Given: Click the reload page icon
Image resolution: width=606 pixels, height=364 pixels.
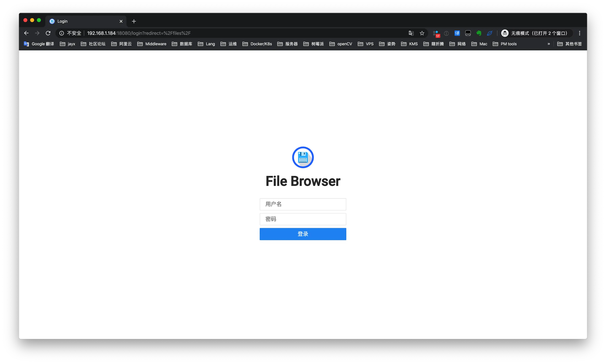Looking at the screenshot, I should tap(48, 33).
